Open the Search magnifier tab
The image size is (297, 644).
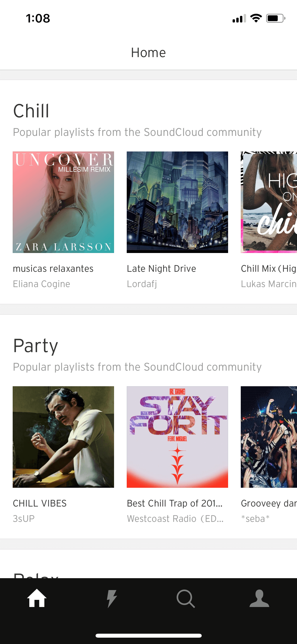(186, 599)
